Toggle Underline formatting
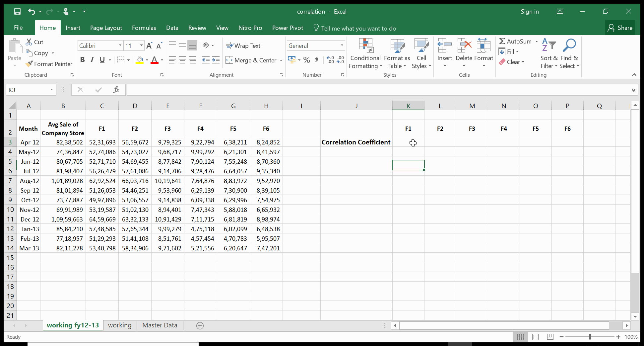Viewport: 644px width, 346px height. [102, 60]
